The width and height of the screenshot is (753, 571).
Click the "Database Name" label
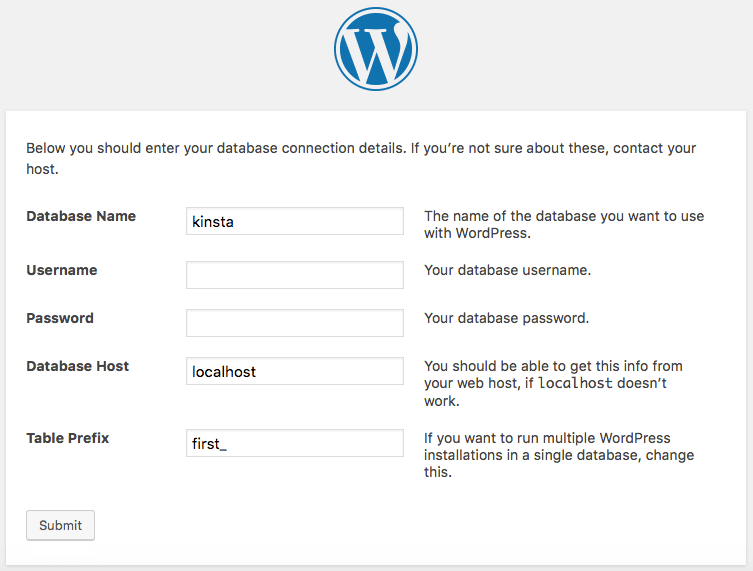click(x=81, y=216)
